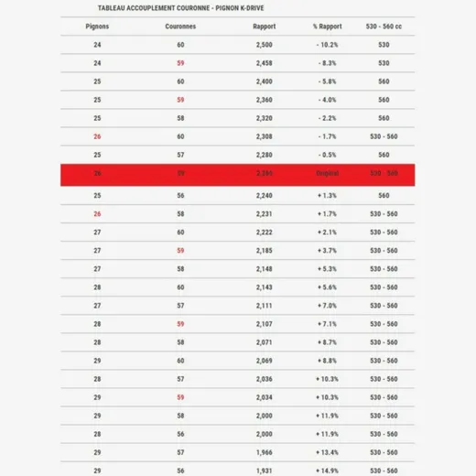Click the % Rapport column header
The height and width of the screenshot is (476, 476).
(x=327, y=27)
